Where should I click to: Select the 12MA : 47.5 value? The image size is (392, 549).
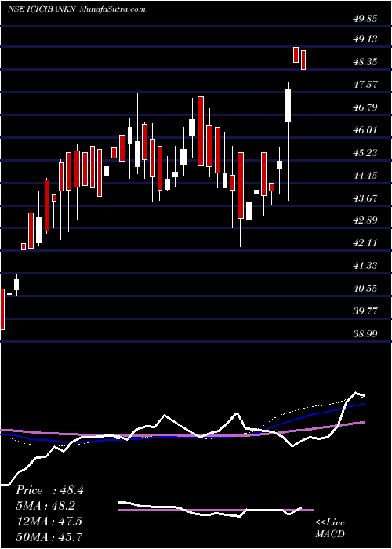49,522
